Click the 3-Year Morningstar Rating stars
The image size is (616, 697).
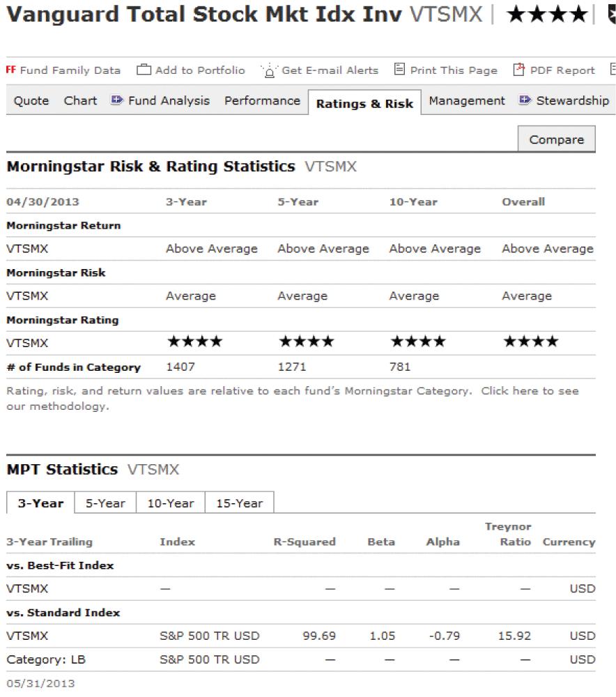click(194, 342)
